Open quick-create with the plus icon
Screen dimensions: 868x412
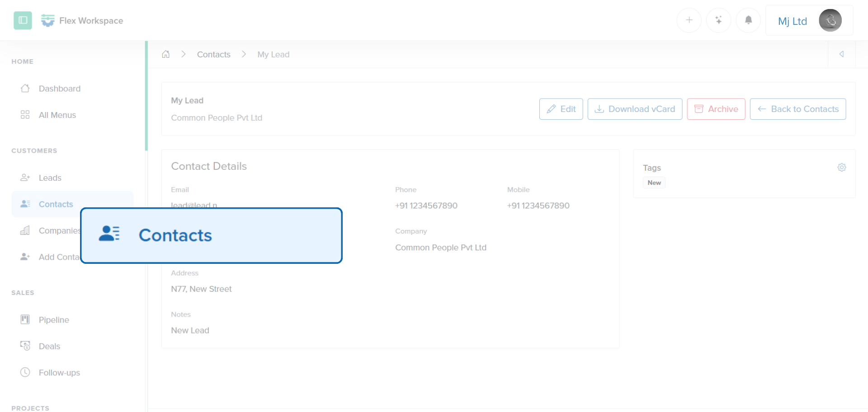coord(689,20)
